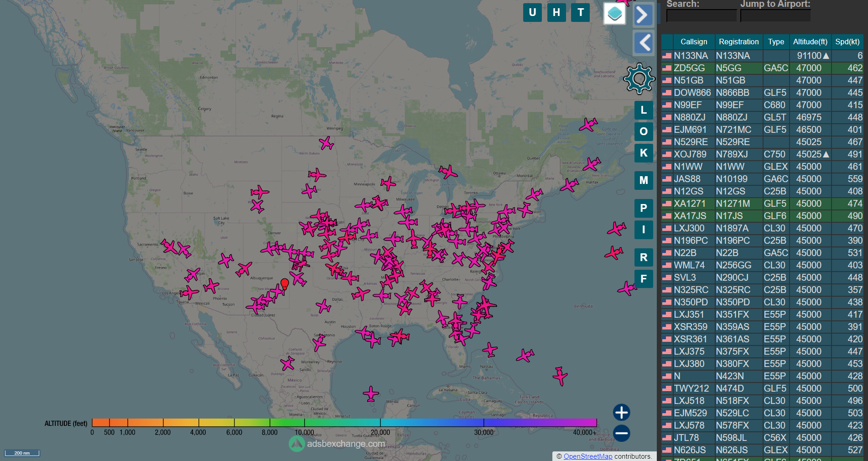Select the SVL3 aircraft row
The image size is (868, 461).
click(762, 278)
